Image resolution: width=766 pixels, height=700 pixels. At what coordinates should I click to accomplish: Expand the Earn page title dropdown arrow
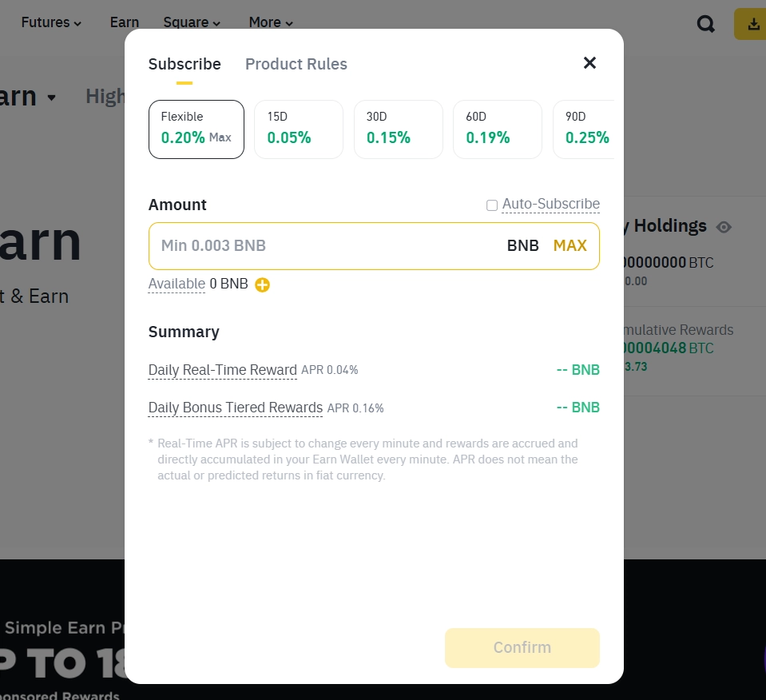(50, 97)
